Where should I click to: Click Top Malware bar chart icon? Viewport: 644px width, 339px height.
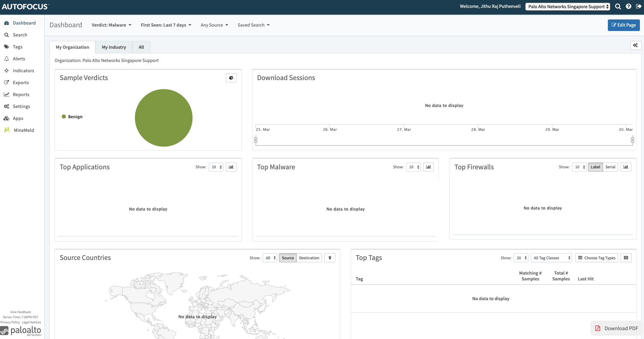428,167
